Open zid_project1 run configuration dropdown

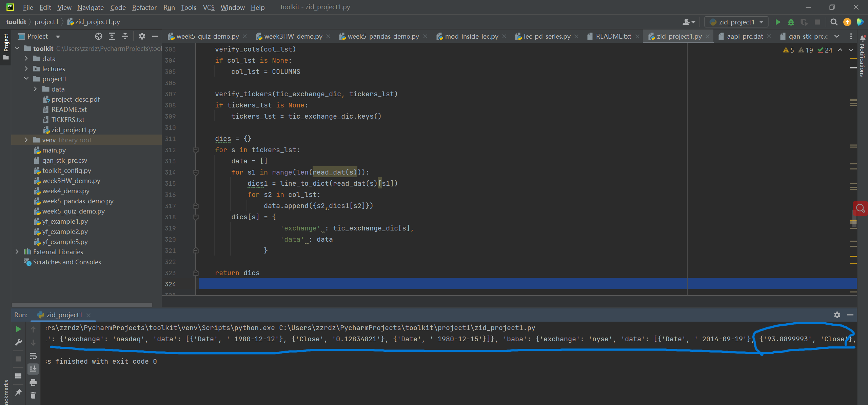coord(736,22)
